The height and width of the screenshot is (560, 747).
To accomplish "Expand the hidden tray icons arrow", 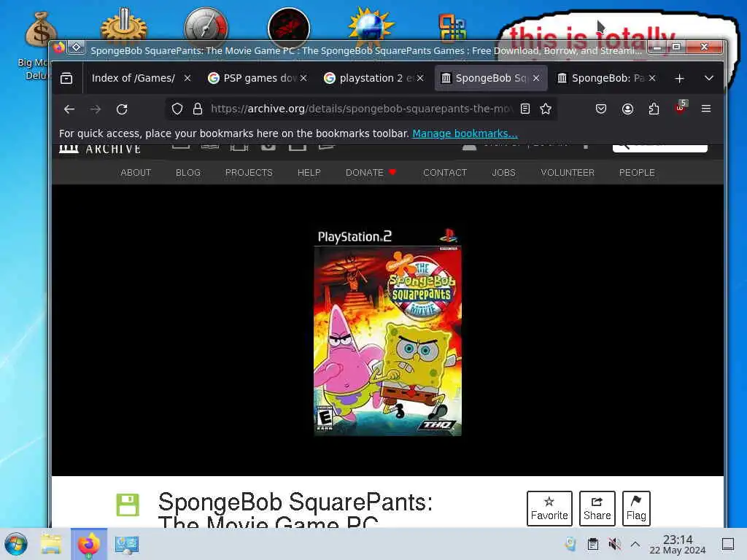I will coord(635,544).
